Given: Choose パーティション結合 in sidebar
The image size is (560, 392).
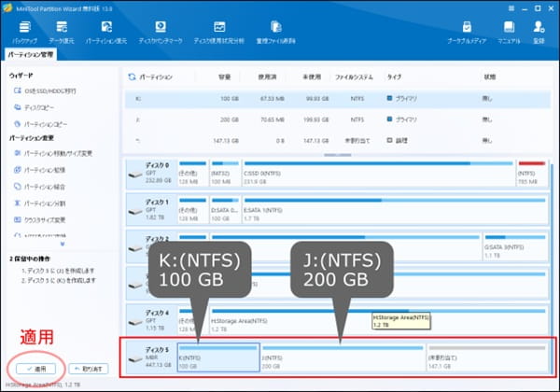Looking at the screenshot, I should click(x=39, y=187).
